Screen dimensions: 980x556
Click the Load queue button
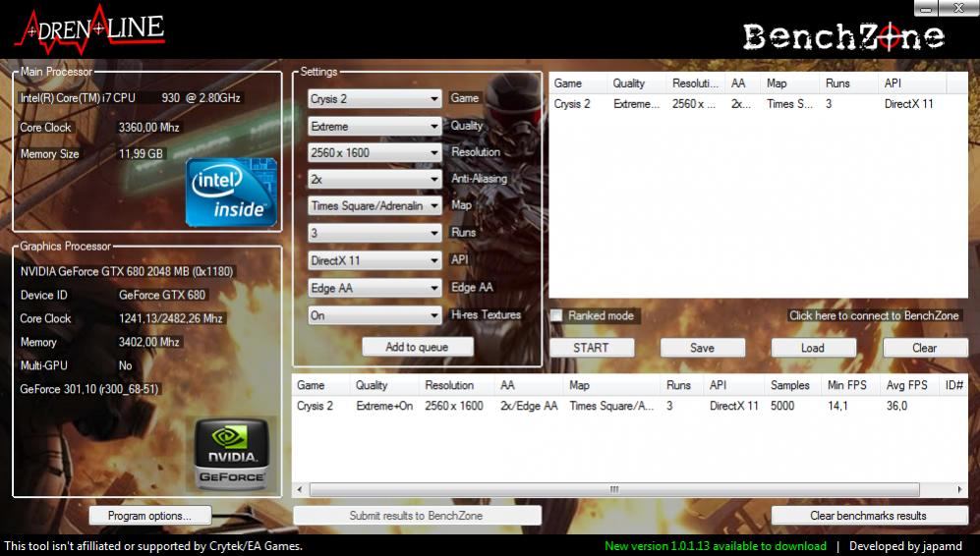click(813, 348)
